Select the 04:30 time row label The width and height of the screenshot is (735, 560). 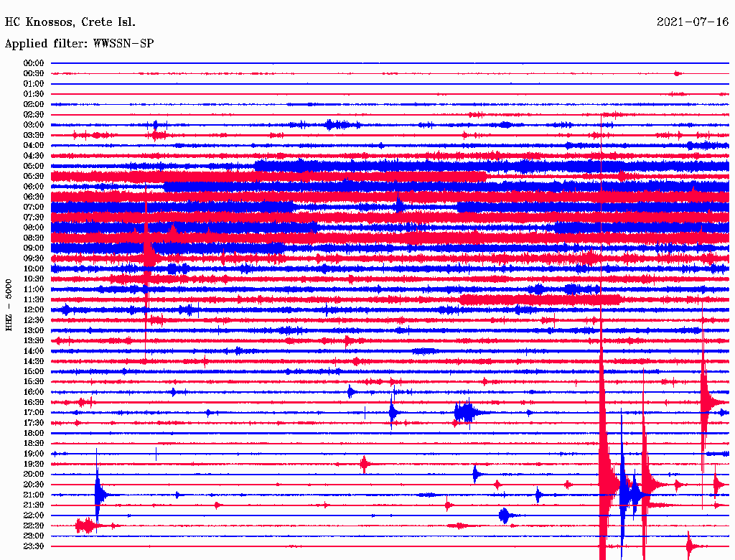[x=33, y=156]
